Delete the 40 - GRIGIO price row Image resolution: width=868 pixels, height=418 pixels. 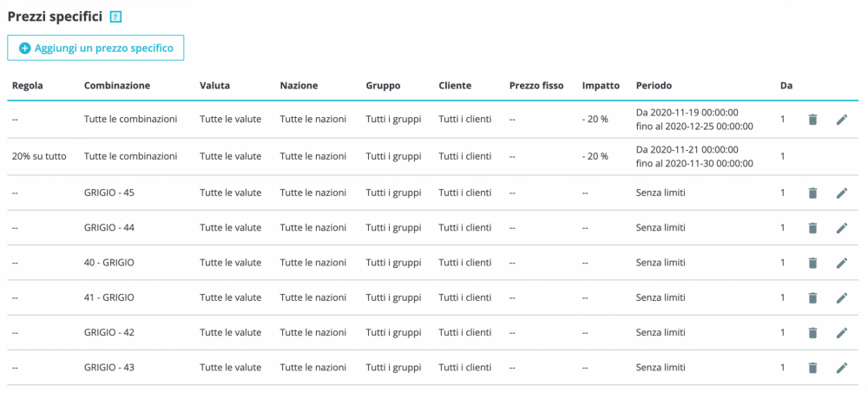(x=812, y=263)
